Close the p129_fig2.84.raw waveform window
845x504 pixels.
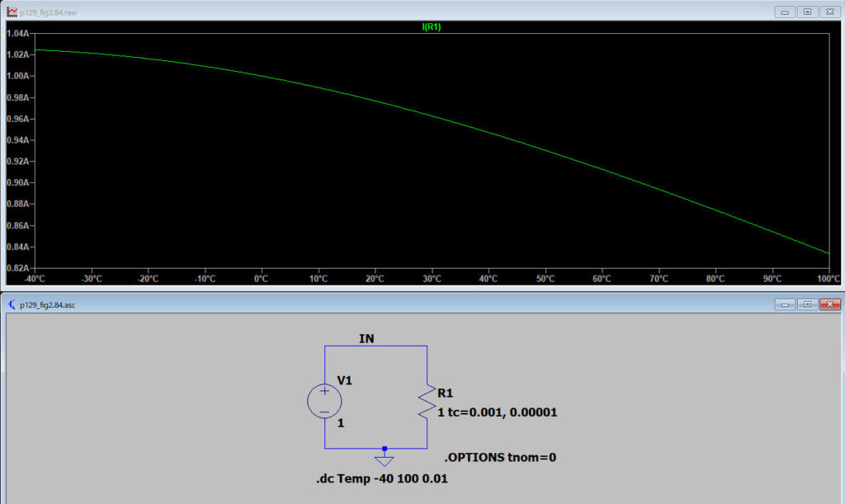click(x=830, y=12)
